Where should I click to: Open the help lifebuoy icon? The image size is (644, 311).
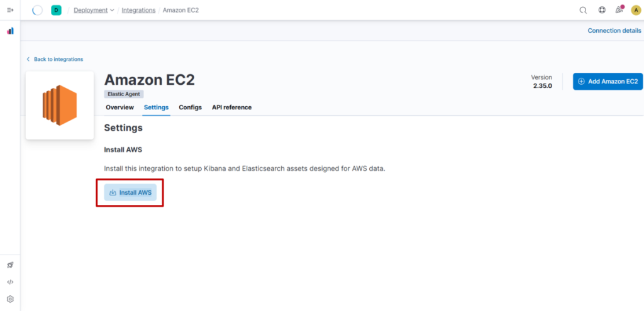[601, 10]
